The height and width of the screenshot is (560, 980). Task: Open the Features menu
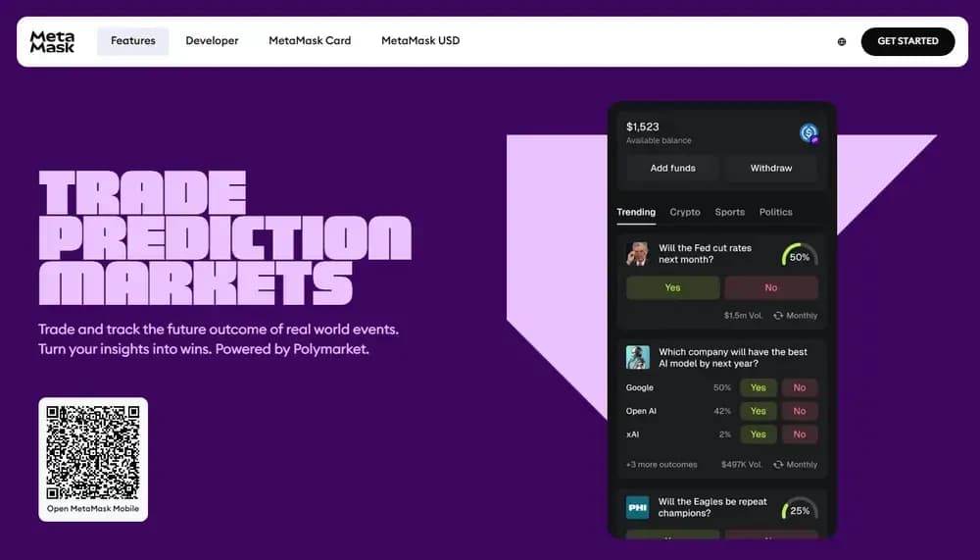tap(133, 40)
